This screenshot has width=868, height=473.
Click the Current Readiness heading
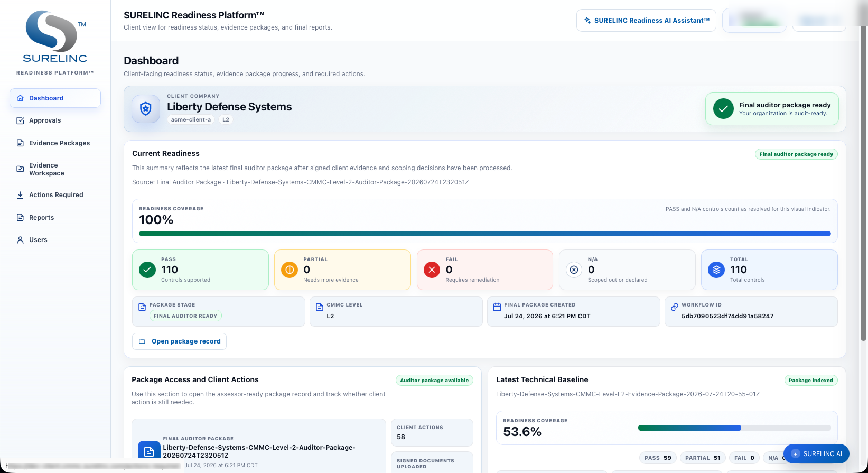coord(166,154)
